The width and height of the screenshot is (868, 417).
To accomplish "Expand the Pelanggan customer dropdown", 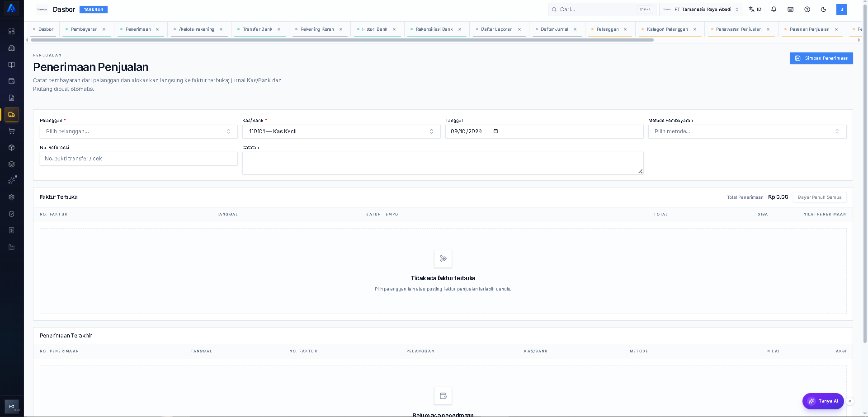I will (x=138, y=131).
